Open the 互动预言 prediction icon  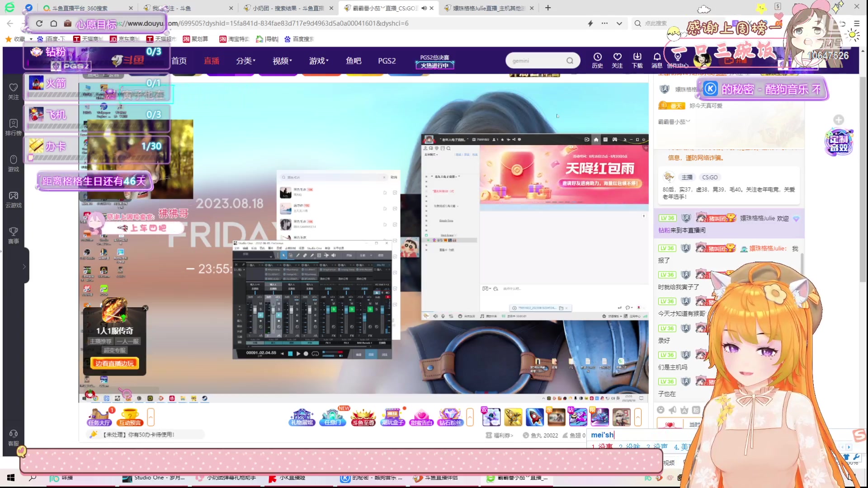coord(130,417)
